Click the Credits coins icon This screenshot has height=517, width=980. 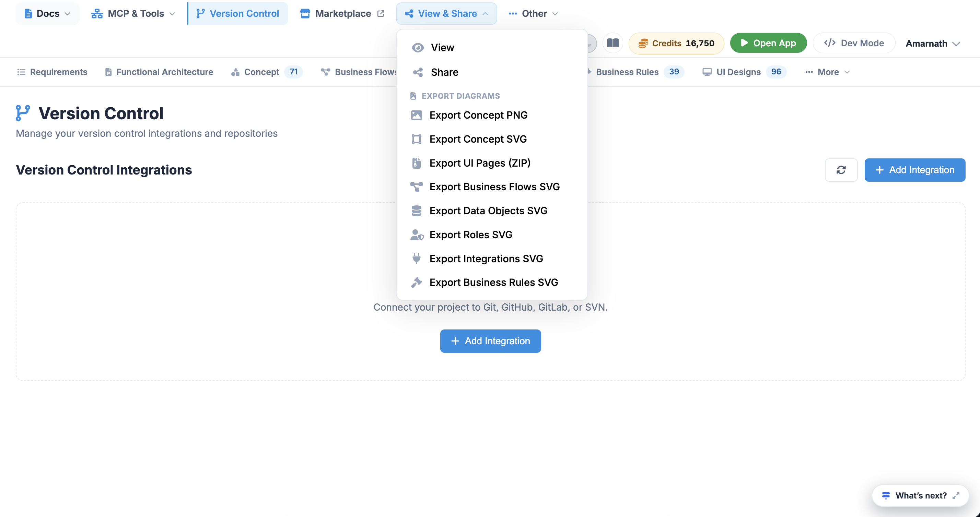[x=643, y=43]
